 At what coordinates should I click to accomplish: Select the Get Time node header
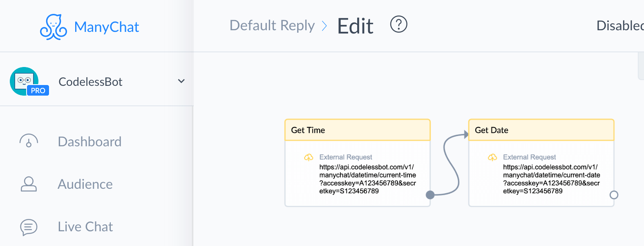pos(358,130)
